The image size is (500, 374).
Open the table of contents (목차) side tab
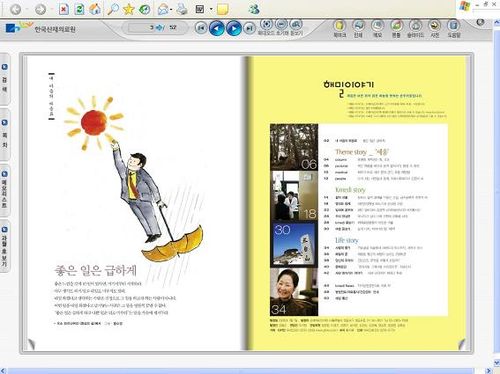pos(4,134)
